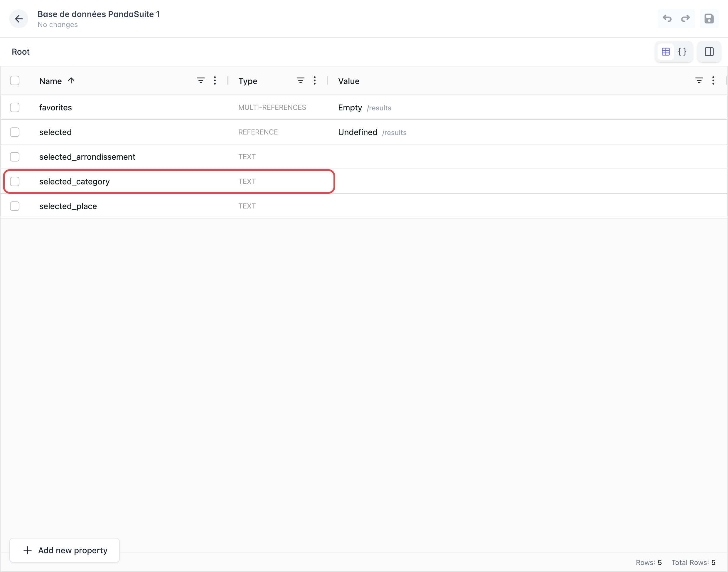Check the selected row checkbox

tap(15, 132)
